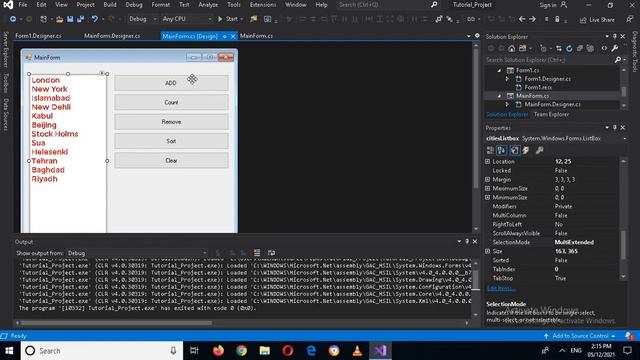Click the Remove button on MainForm
The image size is (640, 360).
point(171,122)
